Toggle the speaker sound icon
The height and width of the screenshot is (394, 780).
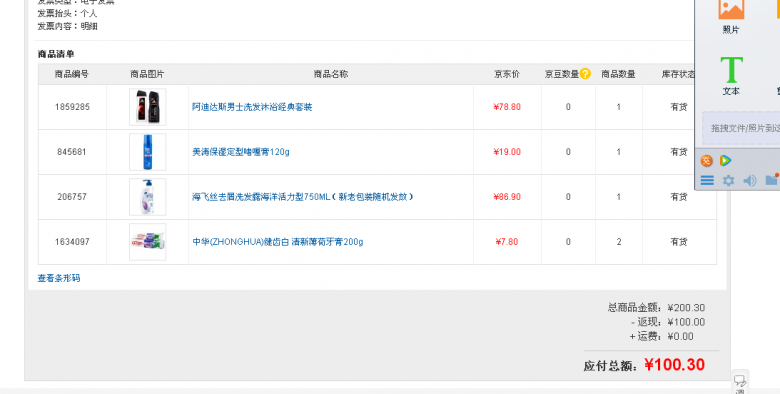click(x=750, y=181)
